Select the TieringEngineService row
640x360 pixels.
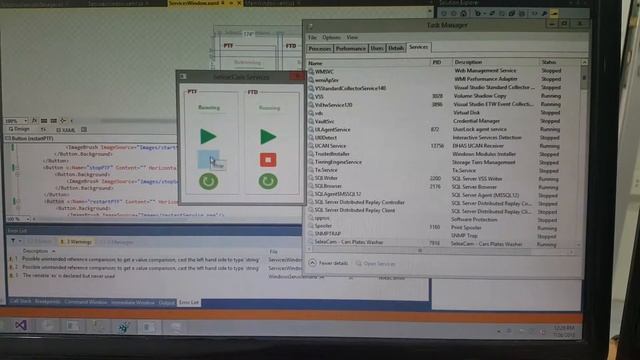pos(443,162)
